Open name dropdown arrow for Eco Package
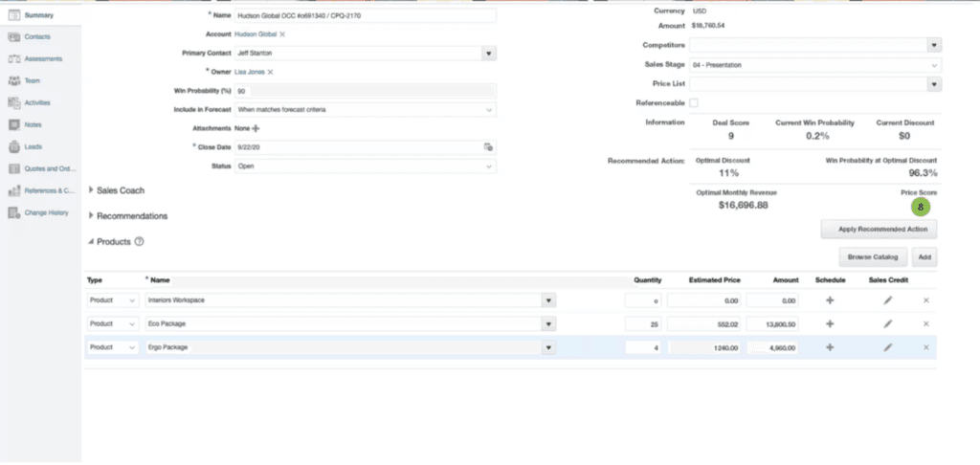Image resolution: width=980 pixels, height=465 pixels. click(548, 324)
